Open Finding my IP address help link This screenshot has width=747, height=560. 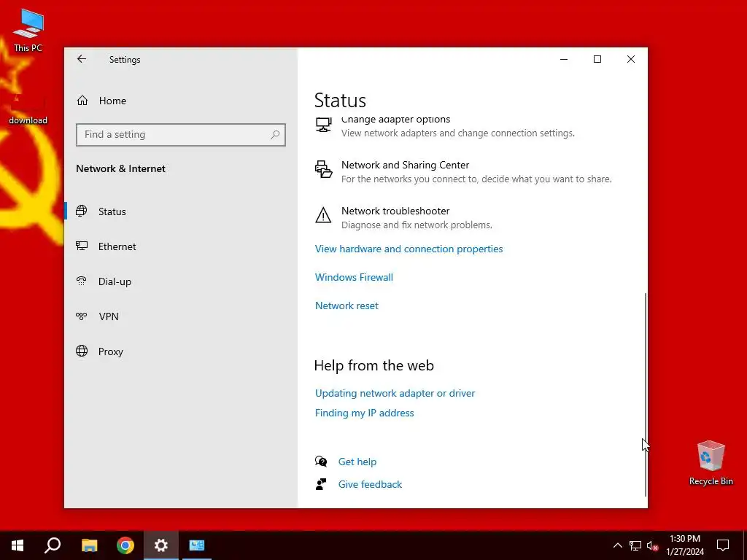[365, 413]
